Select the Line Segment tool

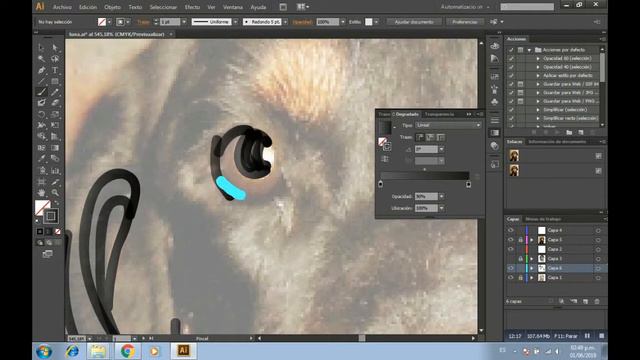42,81
